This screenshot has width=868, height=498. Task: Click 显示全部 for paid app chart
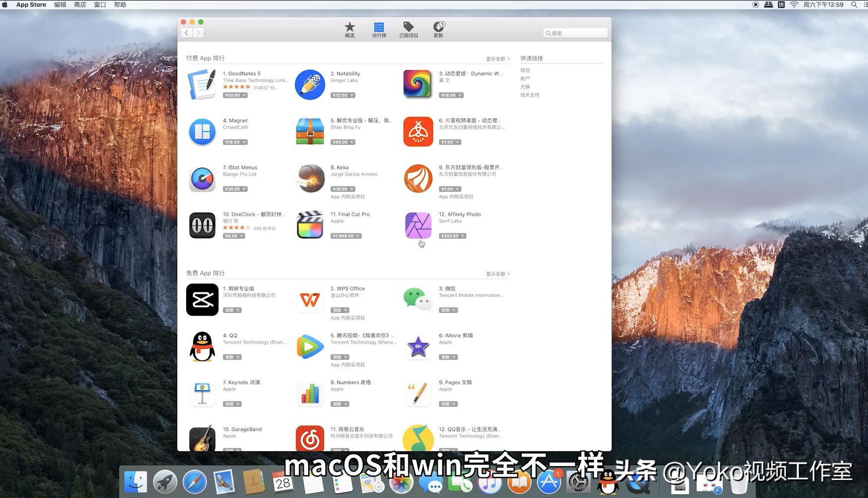pyautogui.click(x=497, y=59)
